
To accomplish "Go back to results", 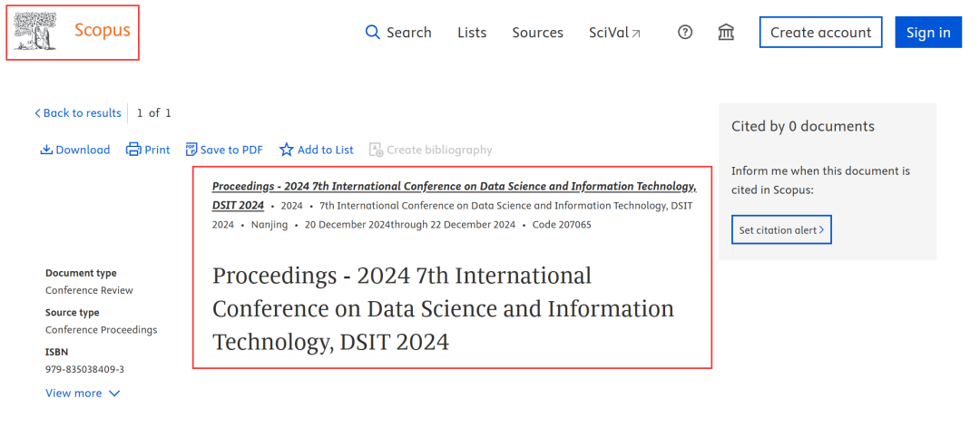I will pos(78,113).
